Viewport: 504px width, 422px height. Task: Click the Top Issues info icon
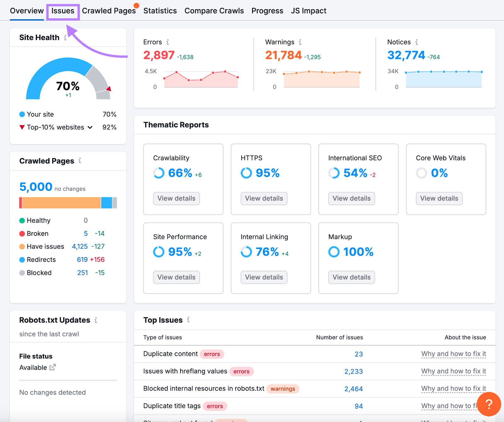pyautogui.click(x=188, y=320)
